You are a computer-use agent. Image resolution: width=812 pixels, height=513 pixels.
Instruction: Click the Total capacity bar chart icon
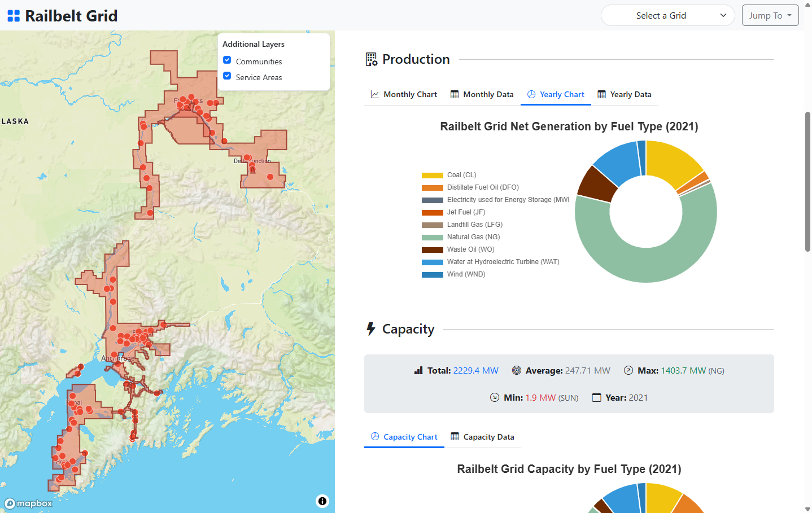coord(418,371)
